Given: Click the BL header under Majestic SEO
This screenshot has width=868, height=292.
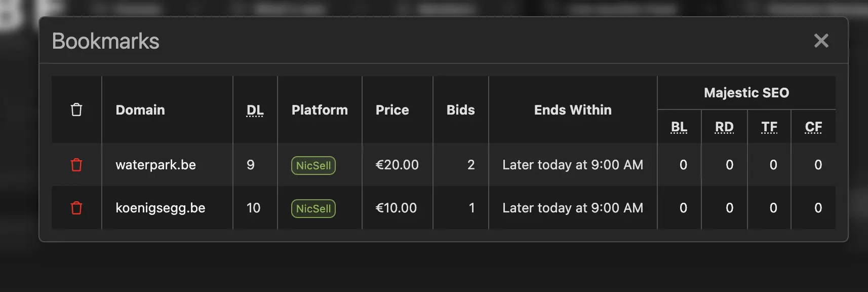Looking at the screenshot, I should pos(679,127).
